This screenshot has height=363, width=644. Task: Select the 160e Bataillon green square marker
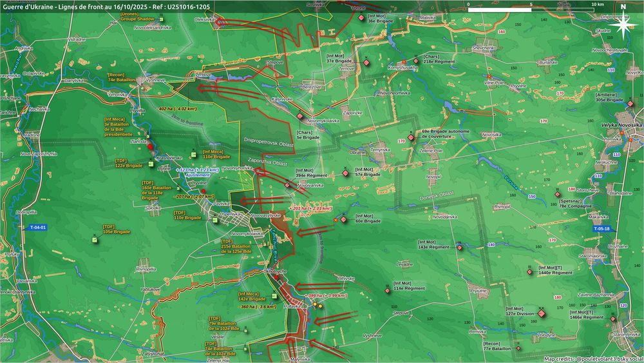coord(178,188)
